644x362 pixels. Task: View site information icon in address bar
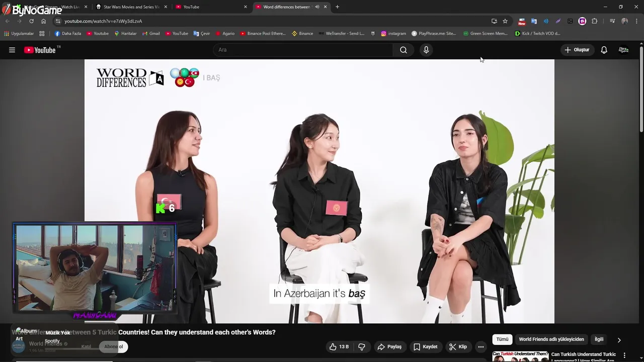tap(58, 21)
